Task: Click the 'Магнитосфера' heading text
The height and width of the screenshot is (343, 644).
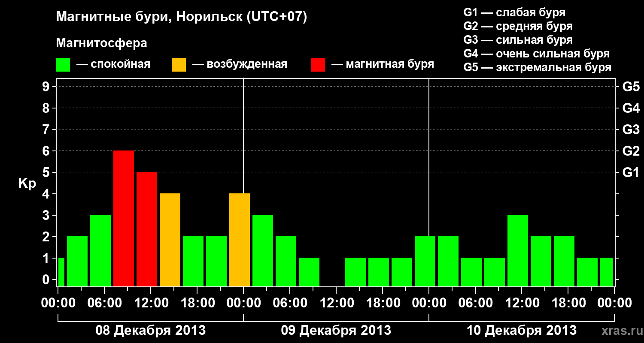Action: tap(101, 43)
